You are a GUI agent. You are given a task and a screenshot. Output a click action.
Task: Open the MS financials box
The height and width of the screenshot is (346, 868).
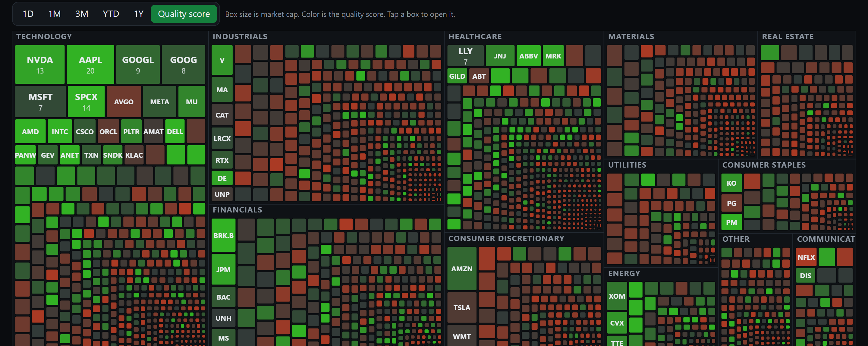[223, 337]
